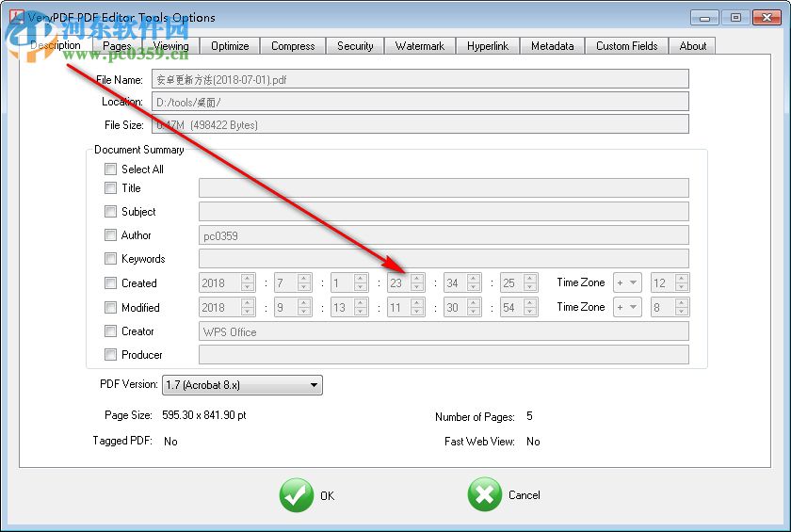Click the Location path field
The height and width of the screenshot is (532, 791).
point(420,102)
